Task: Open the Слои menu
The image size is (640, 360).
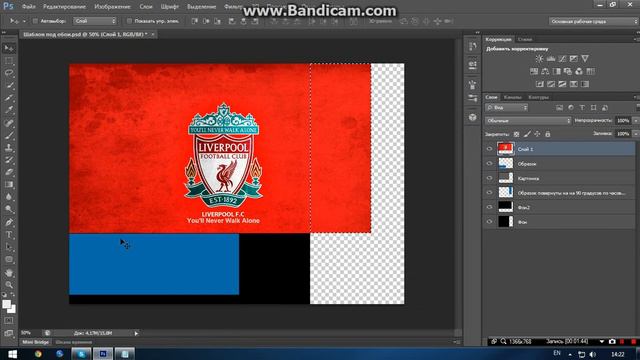Action: click(x=146, y=7)
